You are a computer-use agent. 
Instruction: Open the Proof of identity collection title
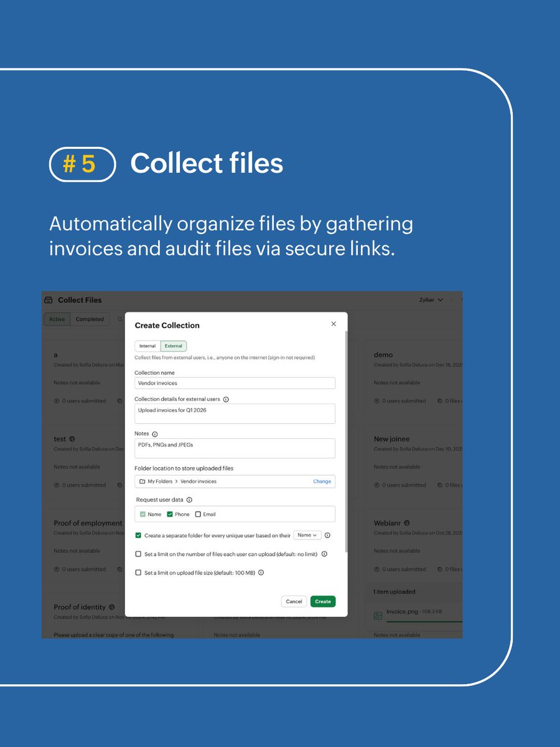coord(80,608)
